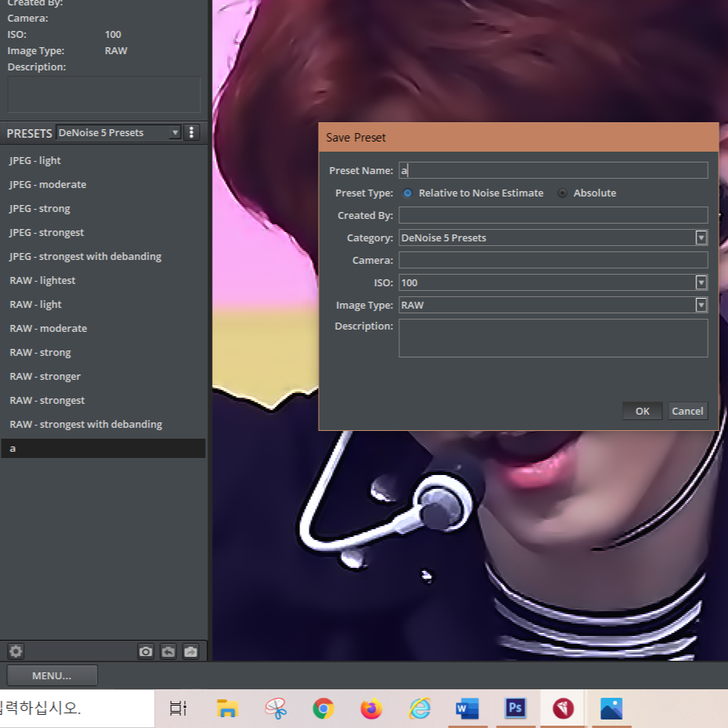Launch Firefox from the taskbar
The width and height of the screenshot is (728, 728).
click(x=371, y=709)
